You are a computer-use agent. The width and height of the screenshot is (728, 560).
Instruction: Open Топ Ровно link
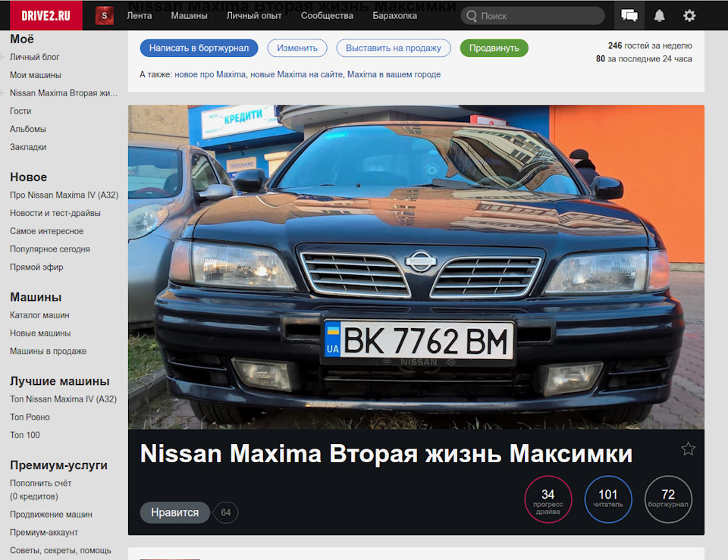click(x=30, y=417)
